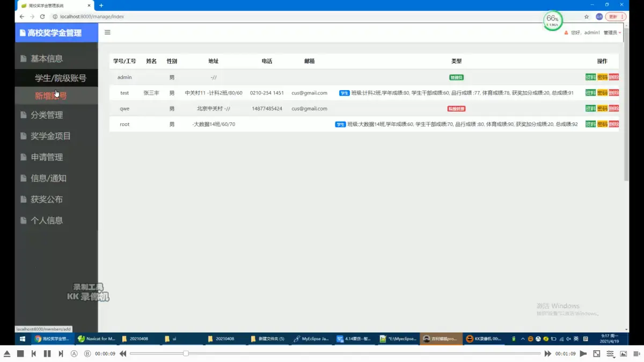The image size is (644, 362).
Task: Click the browser forward arrow
Action: pyautogui.click(x=32, y=17)
